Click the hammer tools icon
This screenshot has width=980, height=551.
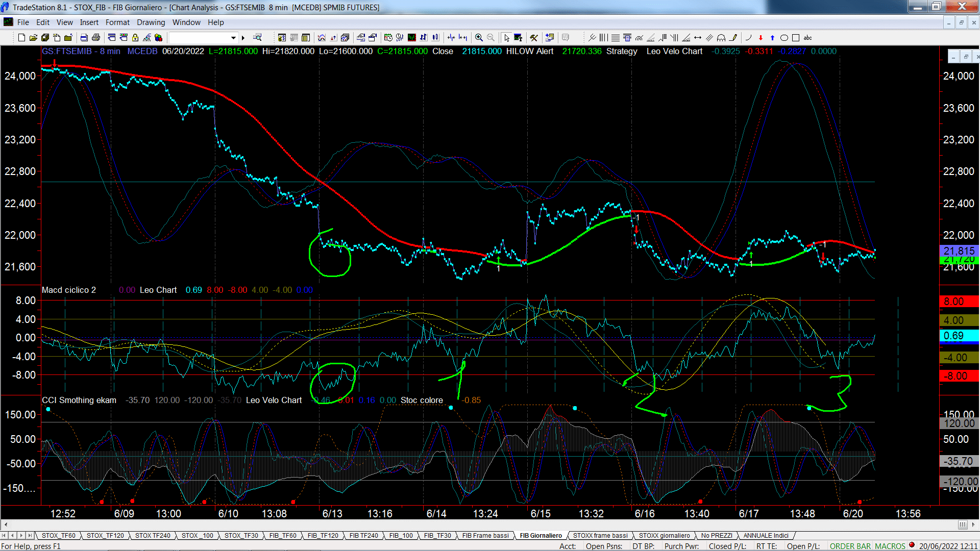pyautogui.click(x=534, y=38)
